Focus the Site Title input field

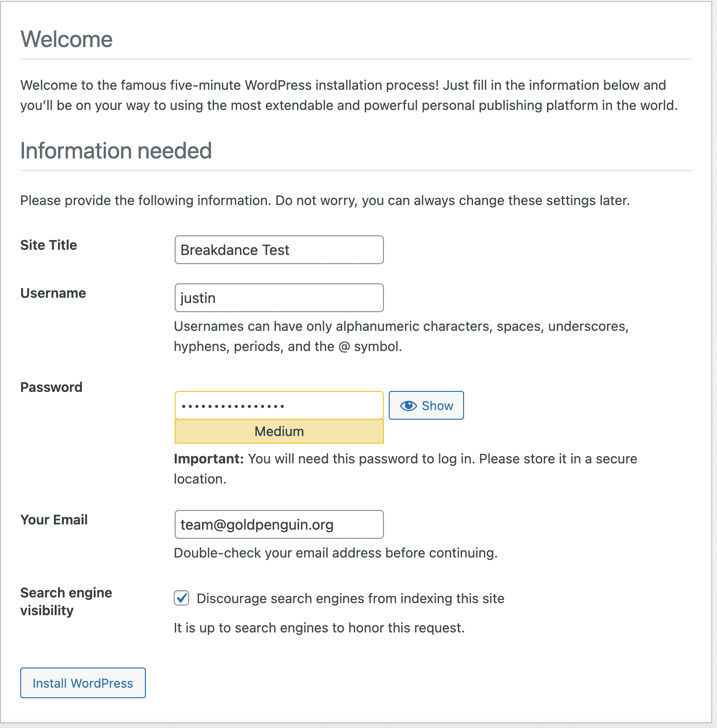[279, 250]
